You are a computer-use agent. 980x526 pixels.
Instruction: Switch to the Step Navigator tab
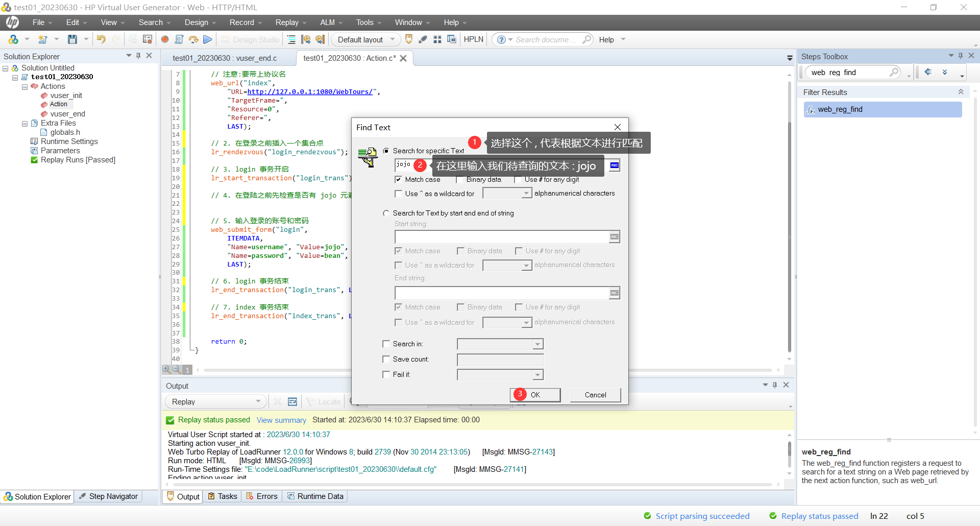pos(109,496)
